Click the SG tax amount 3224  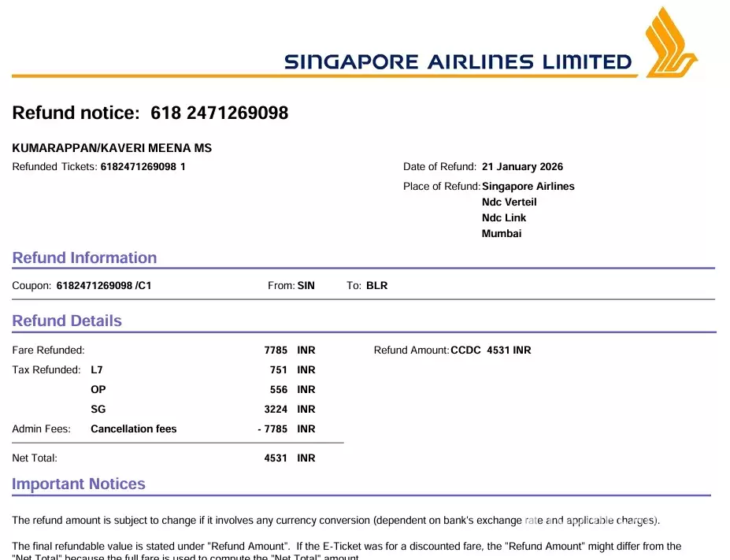click(276, 410)
